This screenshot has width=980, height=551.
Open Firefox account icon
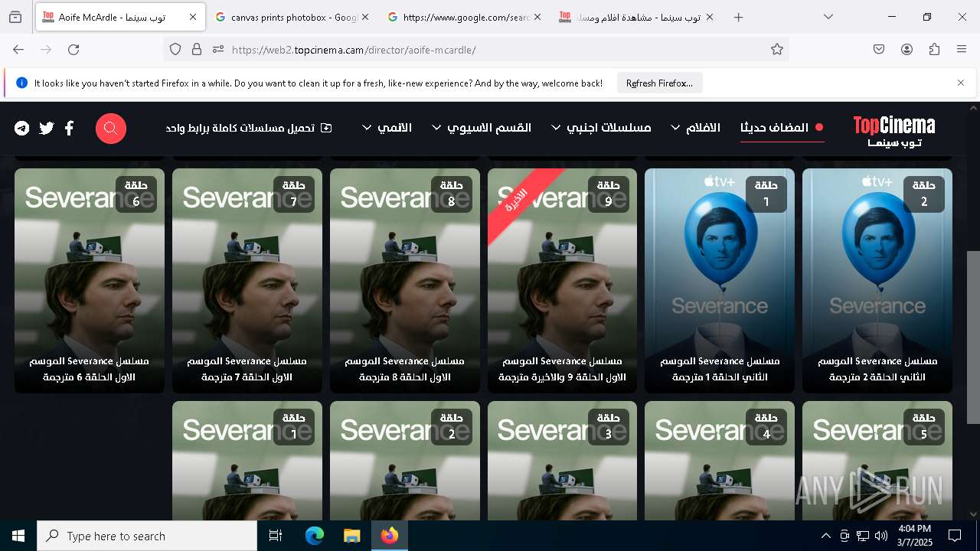click(906, 50)
